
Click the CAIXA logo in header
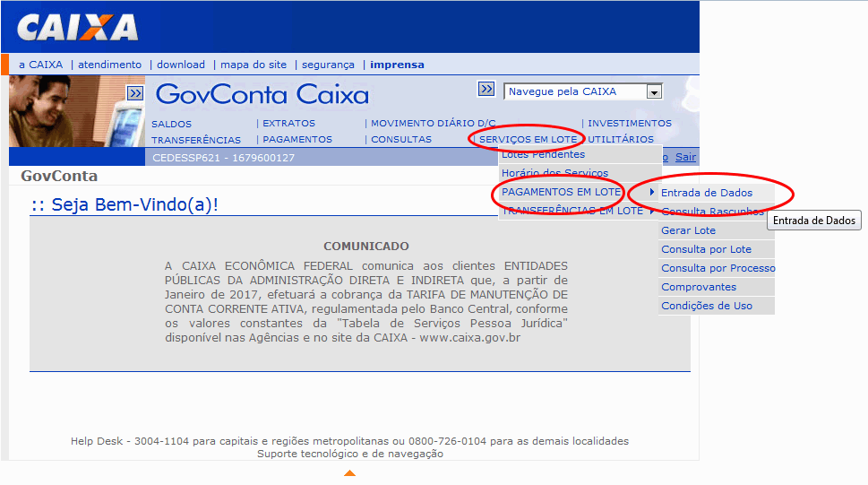click(77, 28)
